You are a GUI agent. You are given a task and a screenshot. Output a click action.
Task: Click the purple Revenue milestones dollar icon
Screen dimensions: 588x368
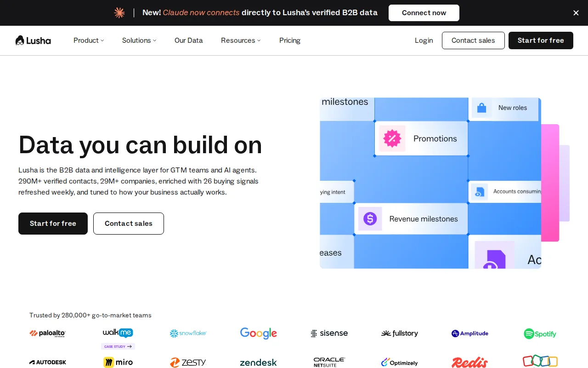point(370,219)
